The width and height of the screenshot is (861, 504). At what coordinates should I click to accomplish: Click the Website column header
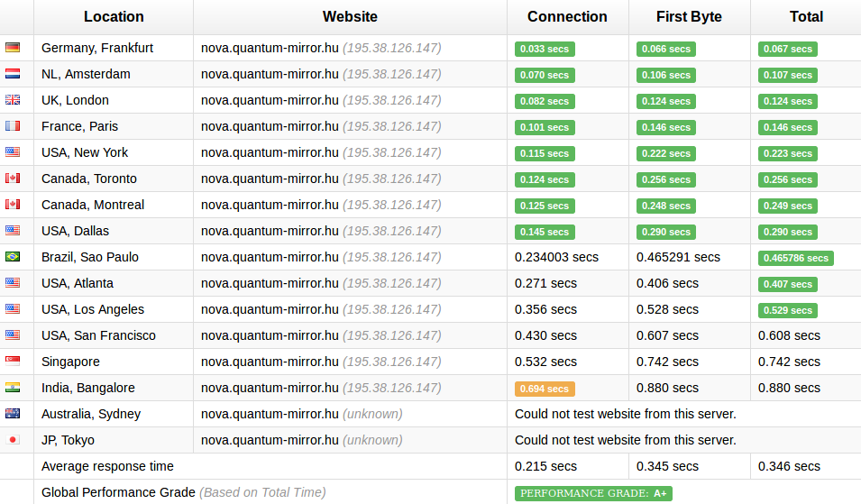(x=350, y=17)
